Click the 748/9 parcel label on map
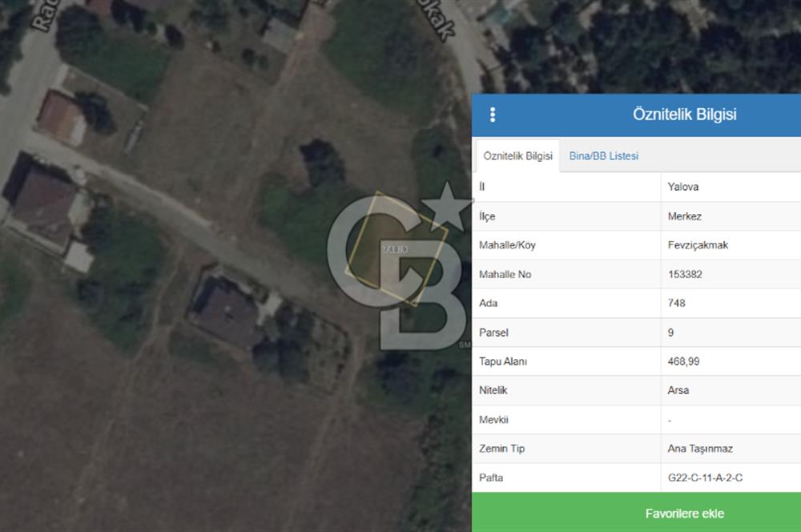Screen dimensions: 801x532 (x=396, y=249)
